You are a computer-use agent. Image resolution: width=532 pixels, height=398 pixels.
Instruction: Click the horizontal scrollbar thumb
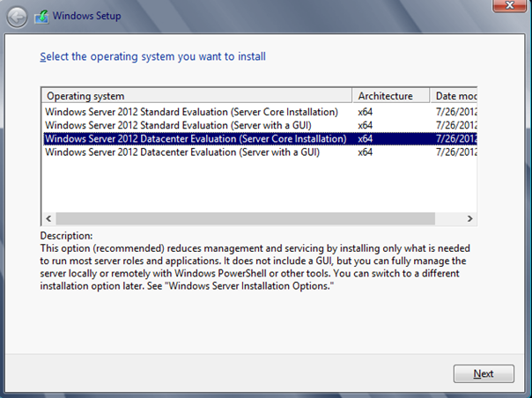[246, 218]
